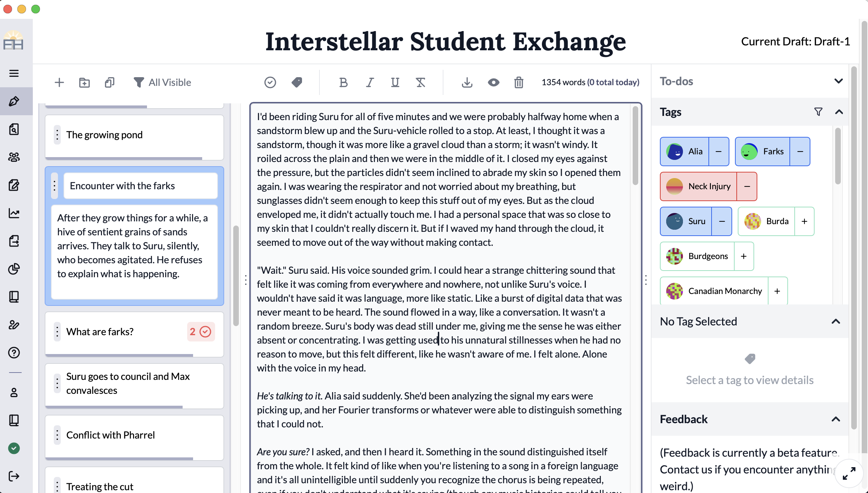Click the Current Draft: Draft-1 label

[x=795, y=42]
